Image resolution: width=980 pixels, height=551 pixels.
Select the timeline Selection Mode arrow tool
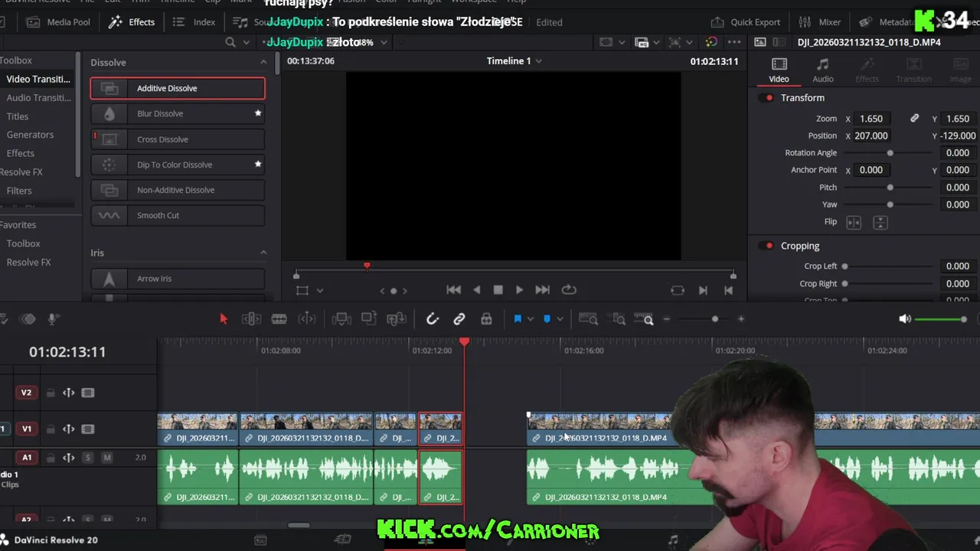(x=224, y=319)
